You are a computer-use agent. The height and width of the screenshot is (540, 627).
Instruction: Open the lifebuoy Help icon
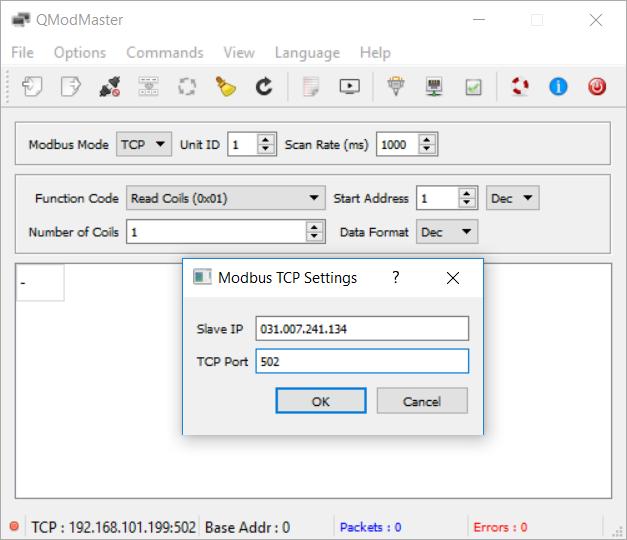click(x=520, y=86)
